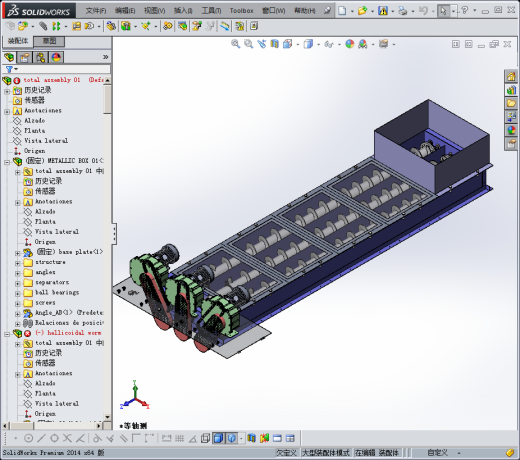Expand the ball bearings folder
The image size is (520, 460).
pos(17,293)
